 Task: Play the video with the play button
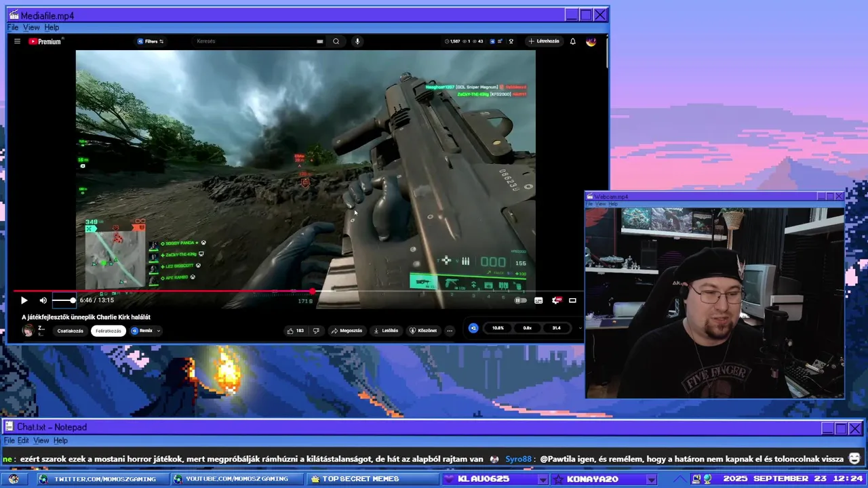24,300
